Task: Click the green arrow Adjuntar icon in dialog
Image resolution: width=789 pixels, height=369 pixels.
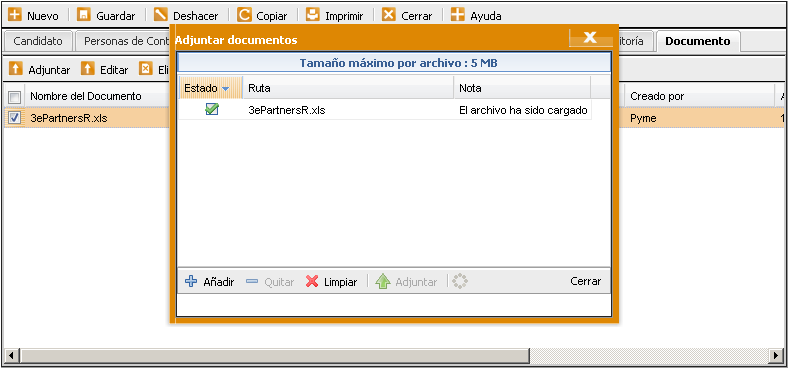Action: click(x=383, y=281)
